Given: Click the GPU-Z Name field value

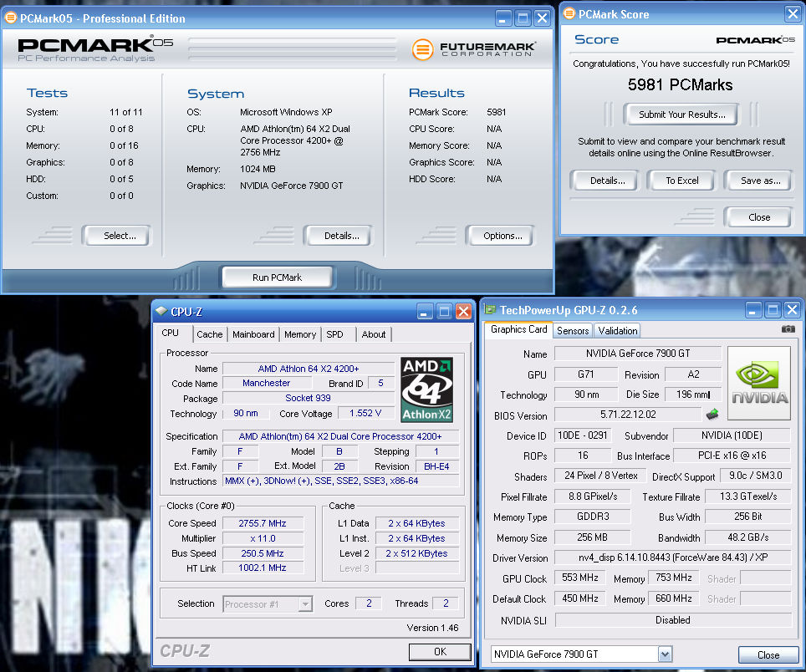Looking at the screenshot, I should 638,354.
